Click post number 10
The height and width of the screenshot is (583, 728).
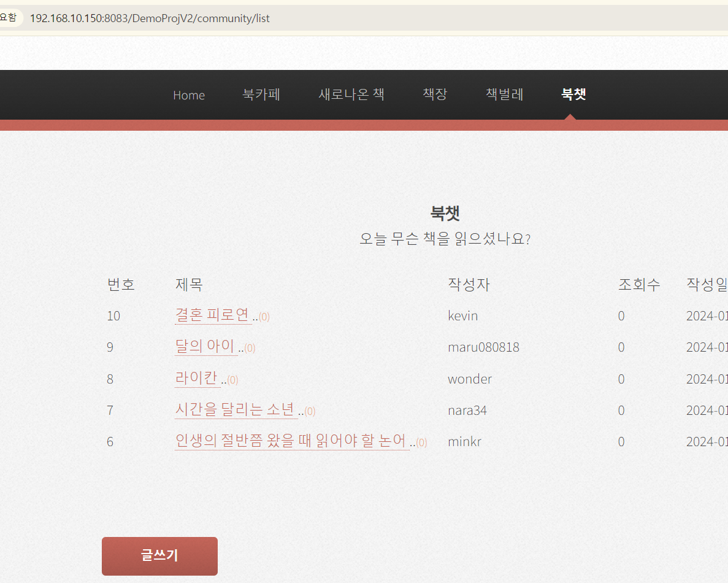[x=113, y=316]
